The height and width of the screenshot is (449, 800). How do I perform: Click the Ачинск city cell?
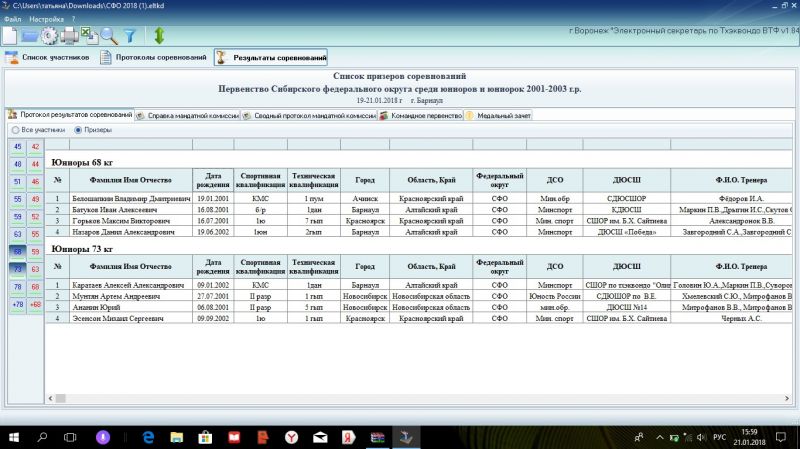click(365, 198)
